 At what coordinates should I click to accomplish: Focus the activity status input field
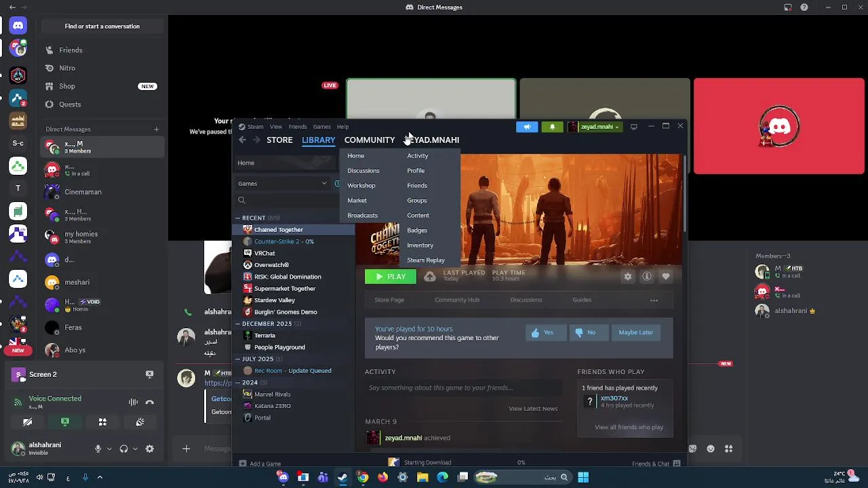coord(464,388)
